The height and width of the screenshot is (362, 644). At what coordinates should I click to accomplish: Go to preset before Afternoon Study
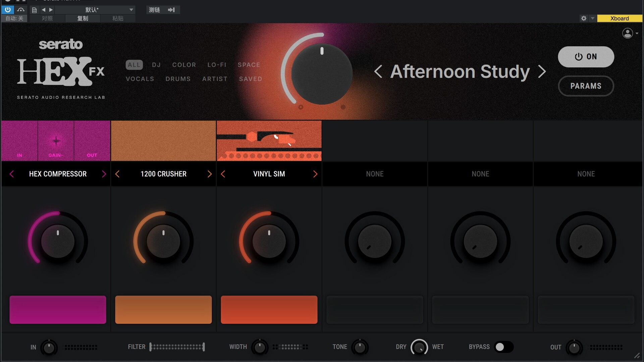(378, 71)
